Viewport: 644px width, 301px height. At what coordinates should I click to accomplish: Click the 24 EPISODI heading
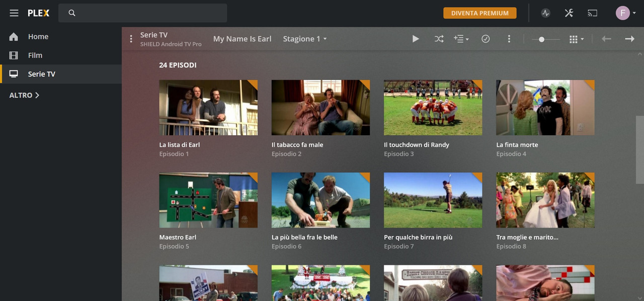[178, 65]
